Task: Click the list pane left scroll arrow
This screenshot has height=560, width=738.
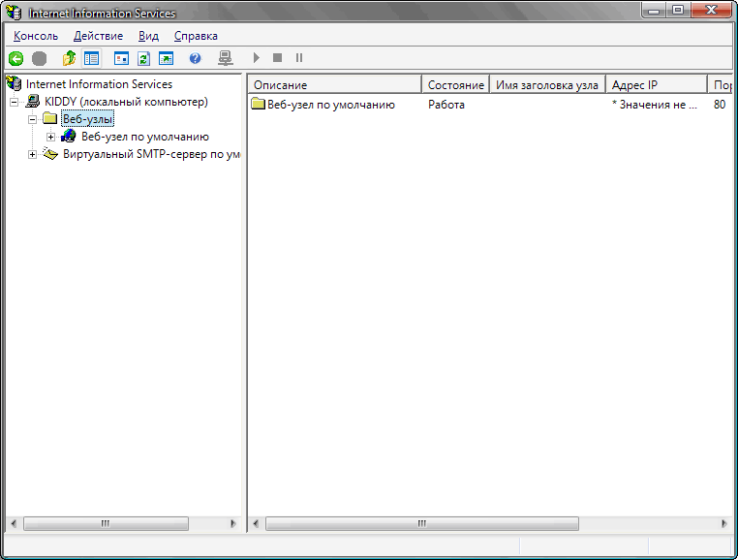Action: click(x=256, y=523)
